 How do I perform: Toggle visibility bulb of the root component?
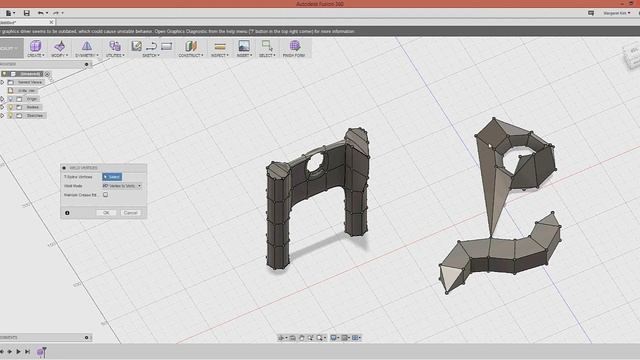(4, 74)
